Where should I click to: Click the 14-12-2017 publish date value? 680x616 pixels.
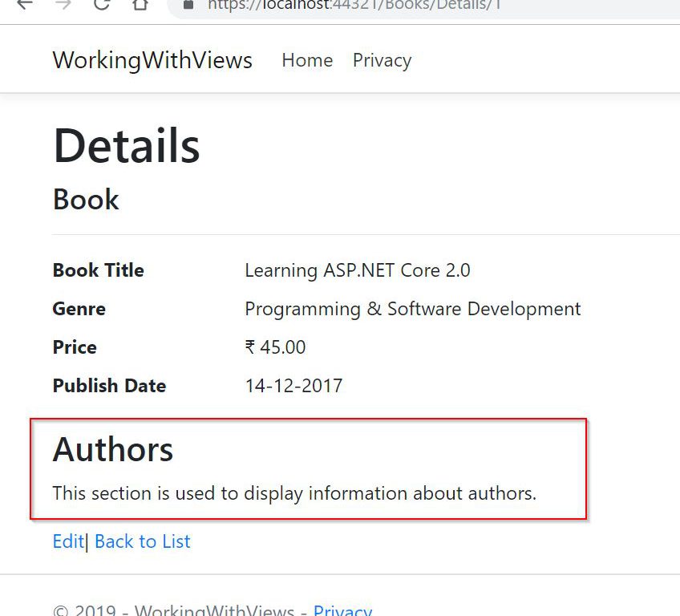(293, 386)
